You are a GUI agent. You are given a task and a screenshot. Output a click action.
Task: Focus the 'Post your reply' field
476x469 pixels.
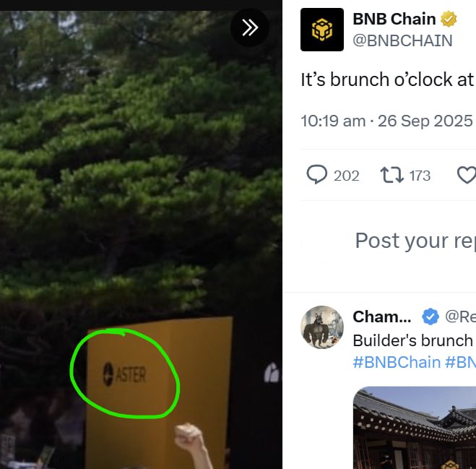tap(415, 241)
